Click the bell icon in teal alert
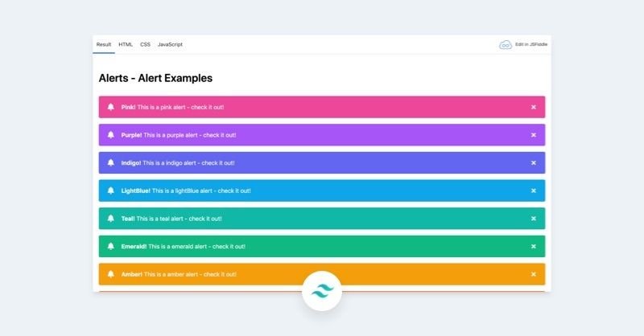This screenshot has width=644, height=336. tap(111, 219)
